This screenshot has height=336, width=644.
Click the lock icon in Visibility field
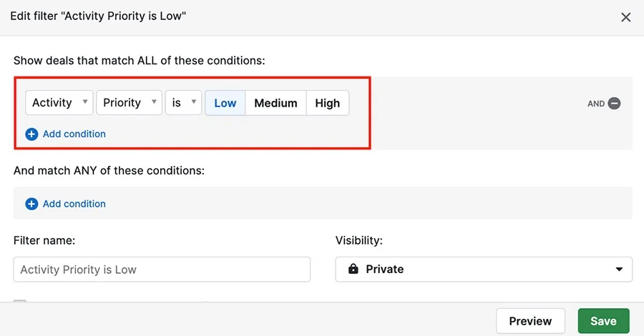pos(353,269)
